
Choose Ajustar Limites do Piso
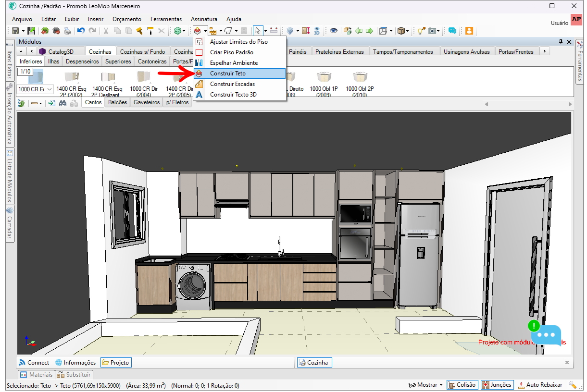tap(239, 42)
